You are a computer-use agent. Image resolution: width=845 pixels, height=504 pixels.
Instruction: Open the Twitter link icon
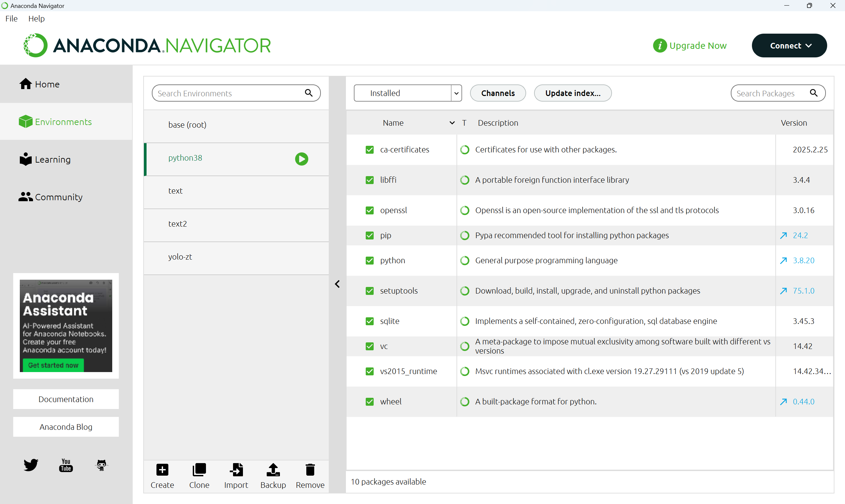31,465
